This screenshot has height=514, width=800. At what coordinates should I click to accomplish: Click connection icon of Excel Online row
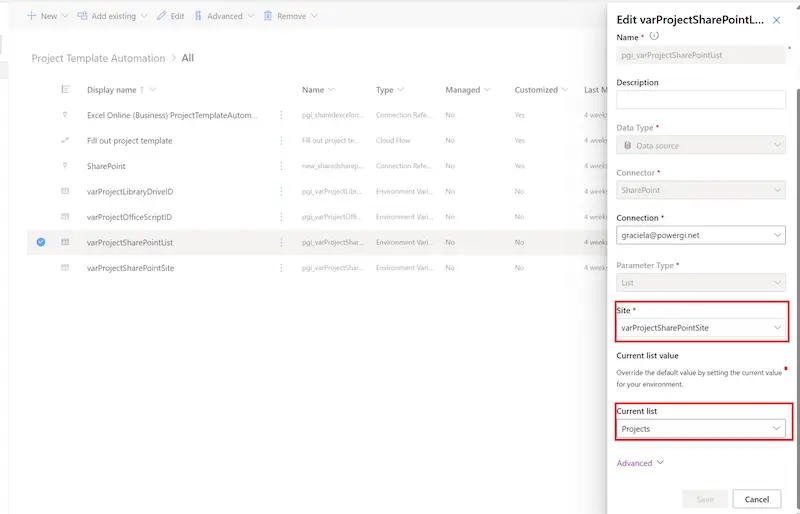click(65, 115)
